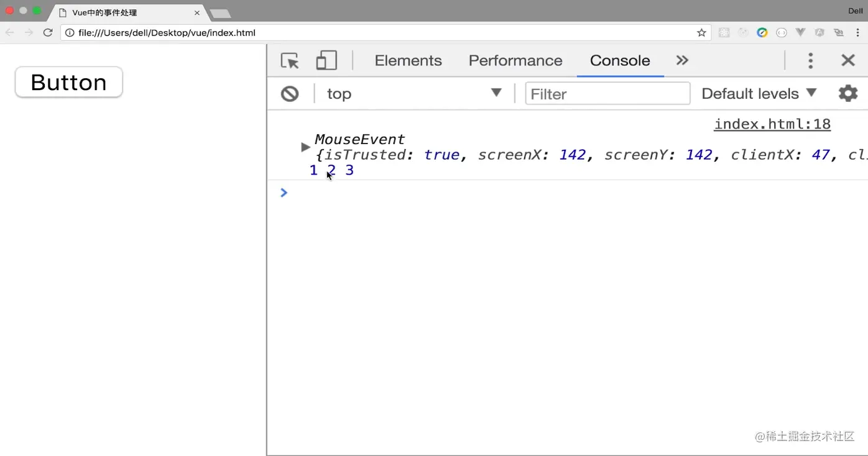The width and height of the screenshot is (868, 456).
Task: Open the index.html:18 source link
Action: [x=772, y=124]
